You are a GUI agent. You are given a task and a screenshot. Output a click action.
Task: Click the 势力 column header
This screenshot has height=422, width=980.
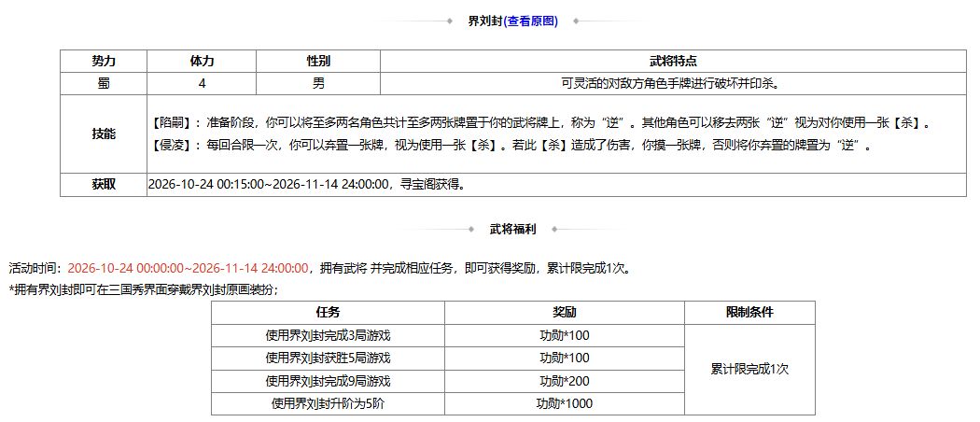click(104, 62)
